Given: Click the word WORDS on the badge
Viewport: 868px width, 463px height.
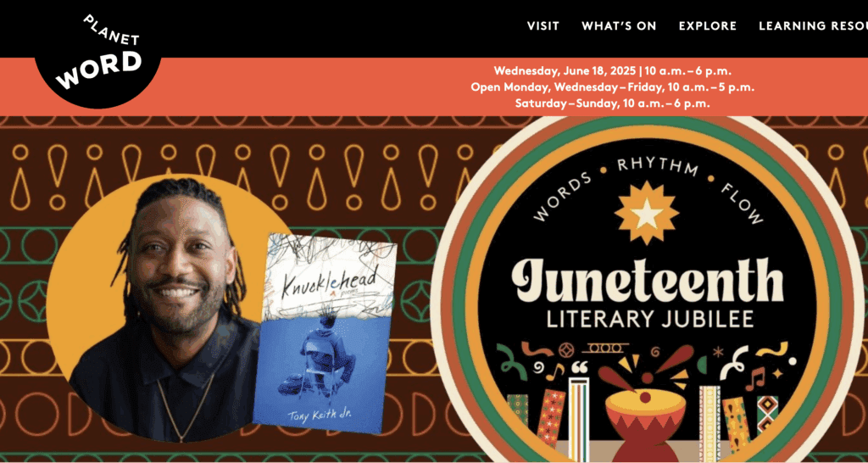Looking at the screenshot, I should click(563, 197).
